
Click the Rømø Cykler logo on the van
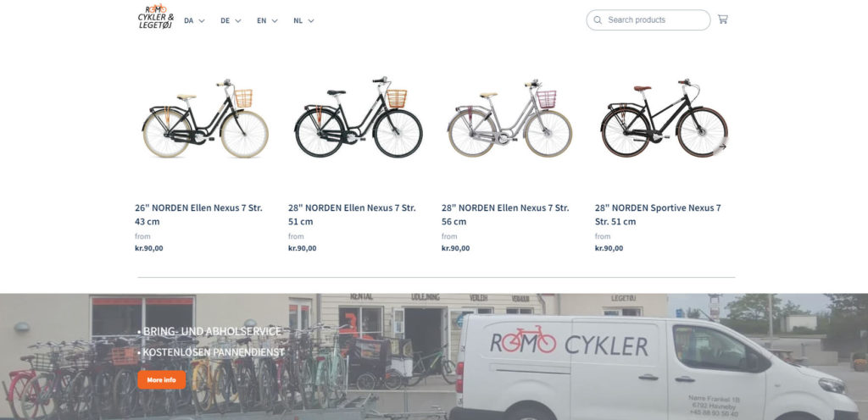(569, 344)
